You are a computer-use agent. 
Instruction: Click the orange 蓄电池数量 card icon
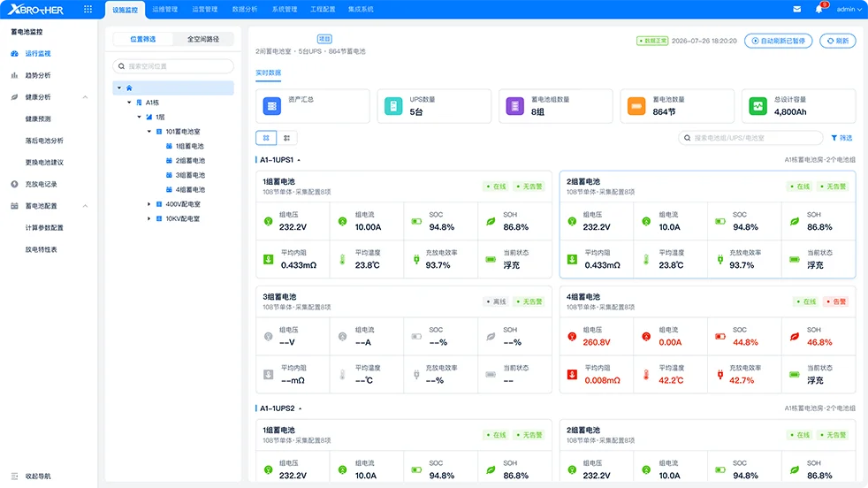[x=636, y=106]
